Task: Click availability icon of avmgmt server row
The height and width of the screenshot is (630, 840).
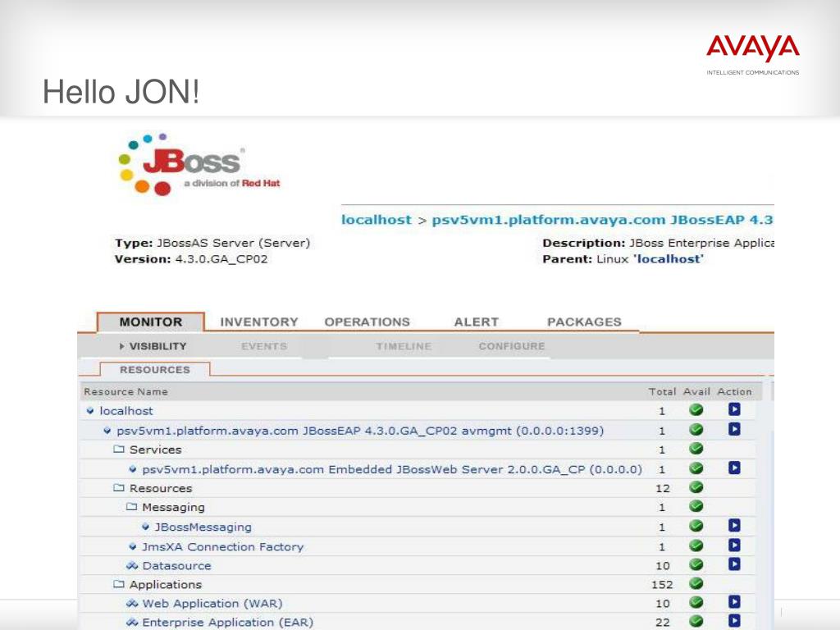Action: coord(696,429)
